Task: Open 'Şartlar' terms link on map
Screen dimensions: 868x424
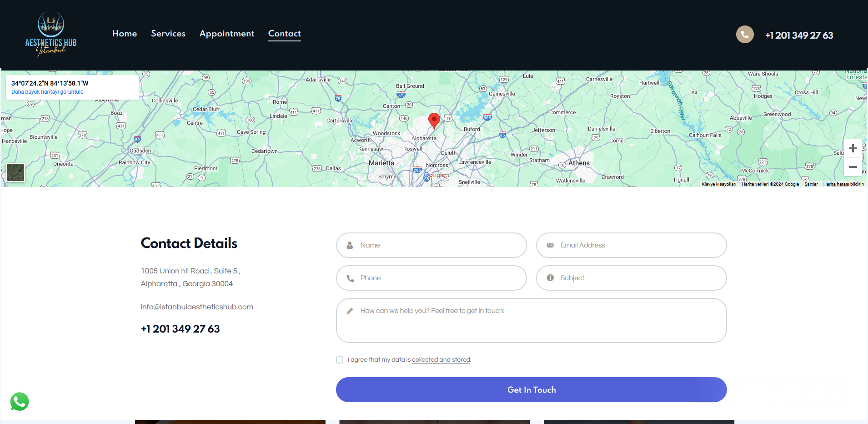Action: [811, 184]
